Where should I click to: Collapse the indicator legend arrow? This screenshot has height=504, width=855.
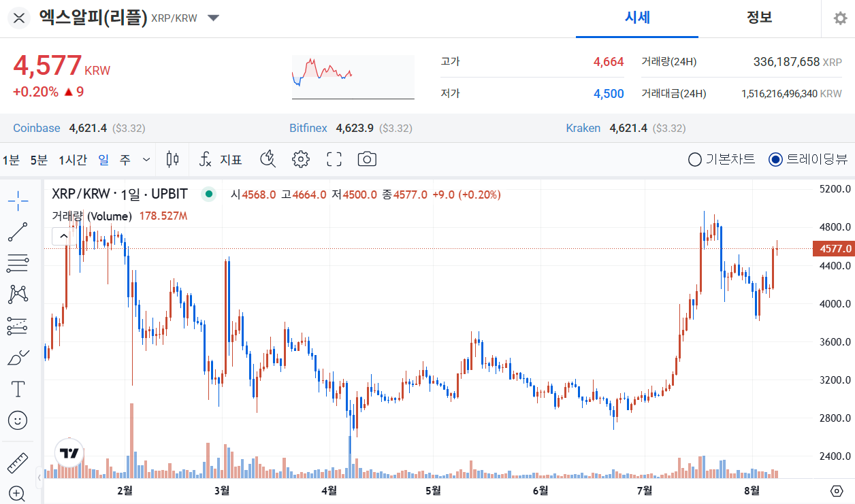pyautogui.click(x=63, y=237)
